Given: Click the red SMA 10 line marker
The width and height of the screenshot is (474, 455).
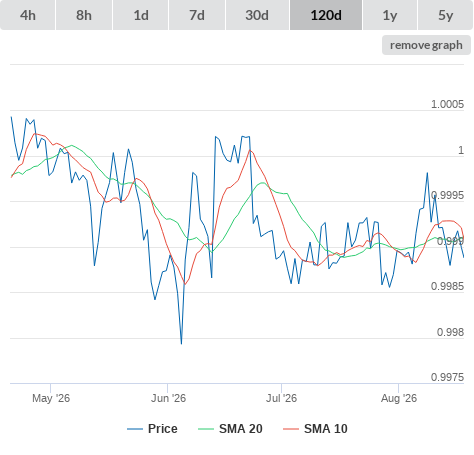Looking at the screenshot, I should (291, 429).
